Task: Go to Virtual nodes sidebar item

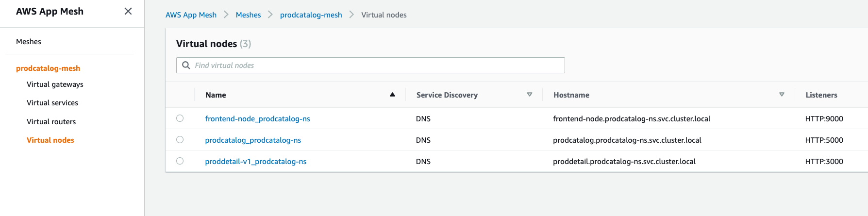Action: pyautogui.click(x=50, y=140)
